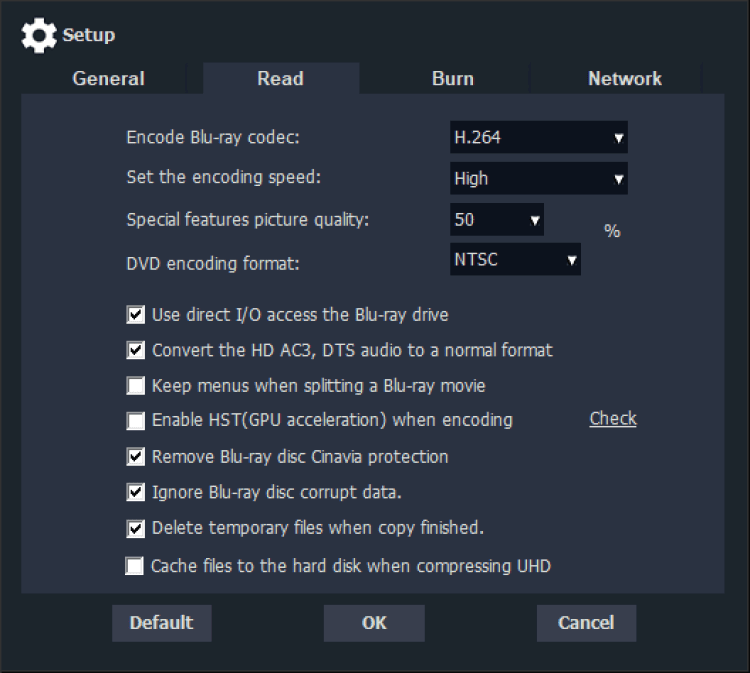Open the Encode Blu-ray codec dropdown
This screenshot has height=673, width=750.
[x=539, y=138]
